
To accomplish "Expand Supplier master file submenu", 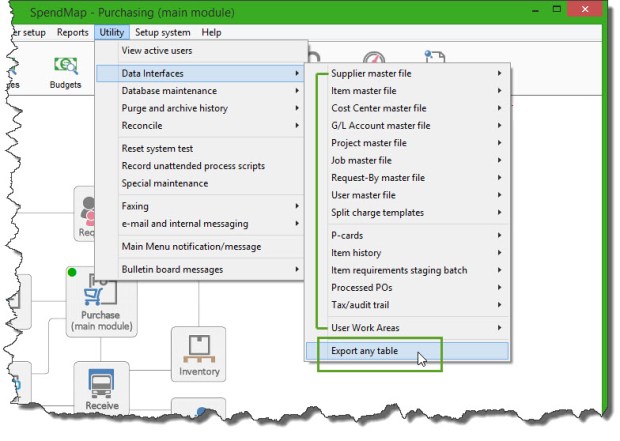I will (407, 74).
